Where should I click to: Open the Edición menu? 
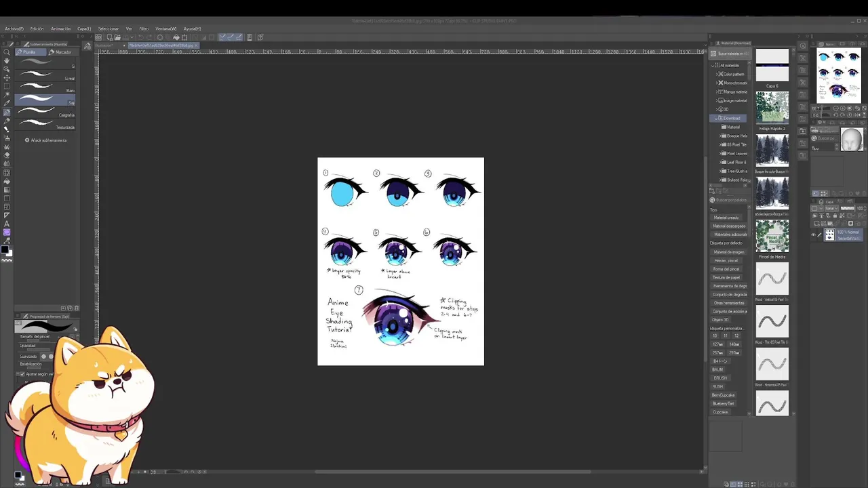coord(37,28)
